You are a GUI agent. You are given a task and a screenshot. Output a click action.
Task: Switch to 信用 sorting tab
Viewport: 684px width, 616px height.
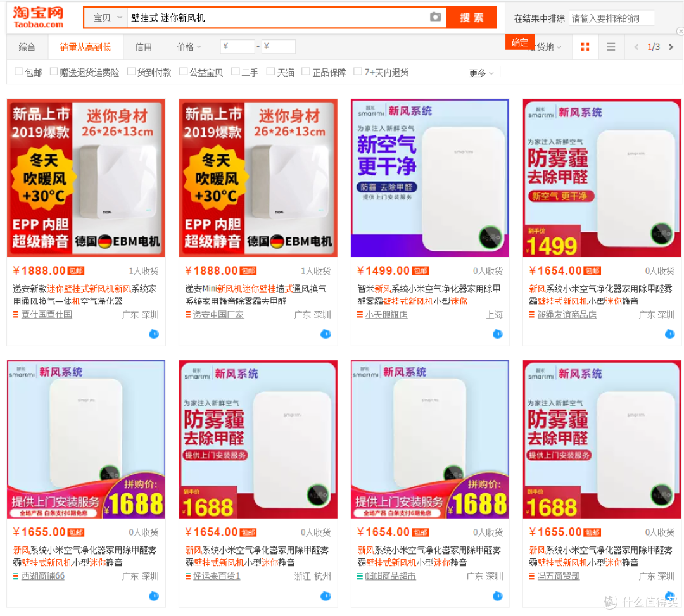144,47
